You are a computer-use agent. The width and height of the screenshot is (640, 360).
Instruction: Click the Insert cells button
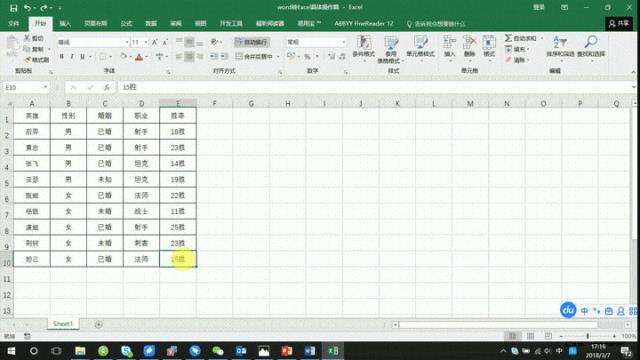pyautogui.click(x=449, y=48)
